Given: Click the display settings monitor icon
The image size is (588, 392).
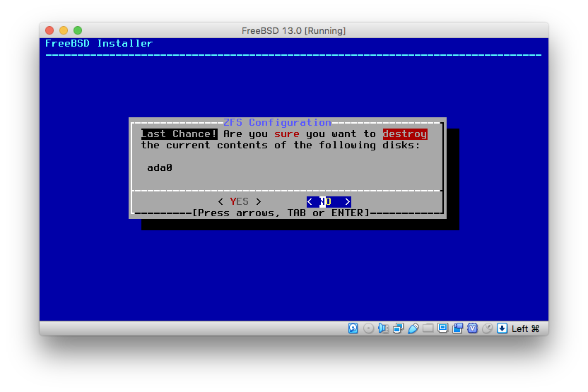Looking at the screenshot, I should (x=442, y=328).
